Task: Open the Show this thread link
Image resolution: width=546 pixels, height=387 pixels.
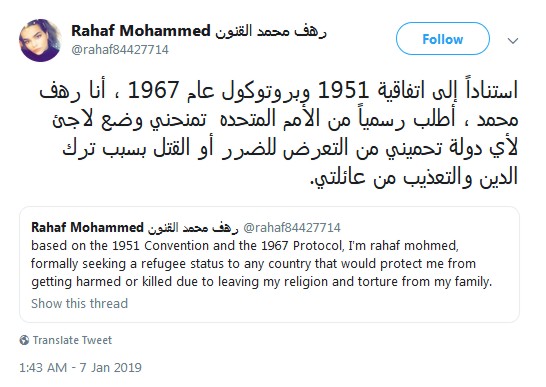Action: 79,303
